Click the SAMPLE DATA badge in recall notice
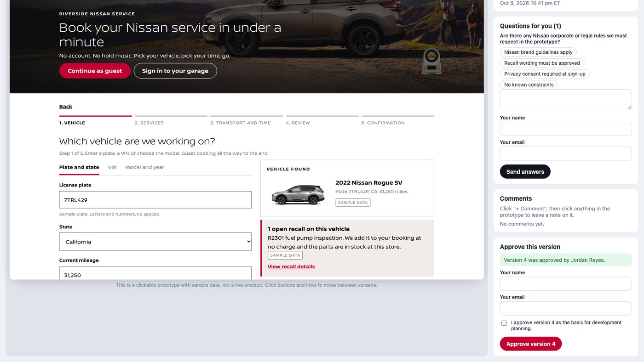The height and width of the screenshot is (362, 644). click(x=285, y=255)
